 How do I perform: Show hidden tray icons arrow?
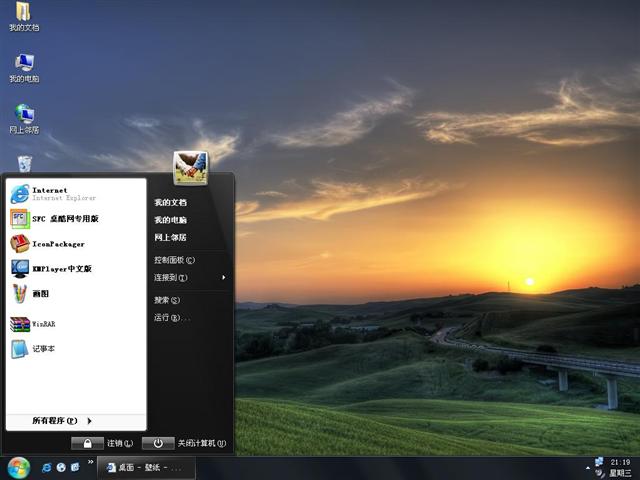click(588, 468)
